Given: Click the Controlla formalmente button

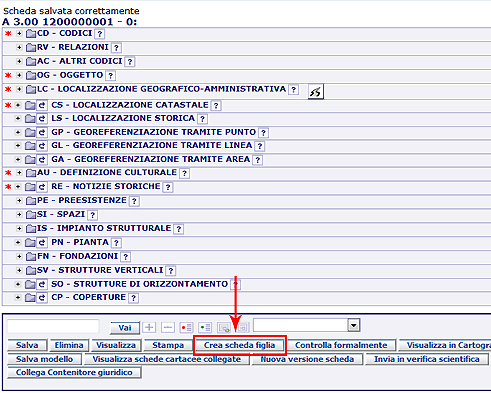Looking at the screenshot, I should 341,345.
